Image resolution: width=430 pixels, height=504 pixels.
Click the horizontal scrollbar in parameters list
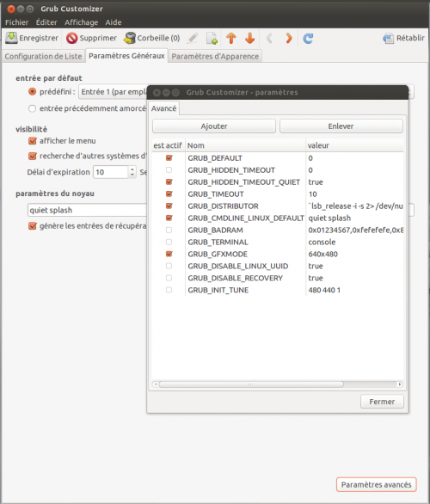[250, 384]
